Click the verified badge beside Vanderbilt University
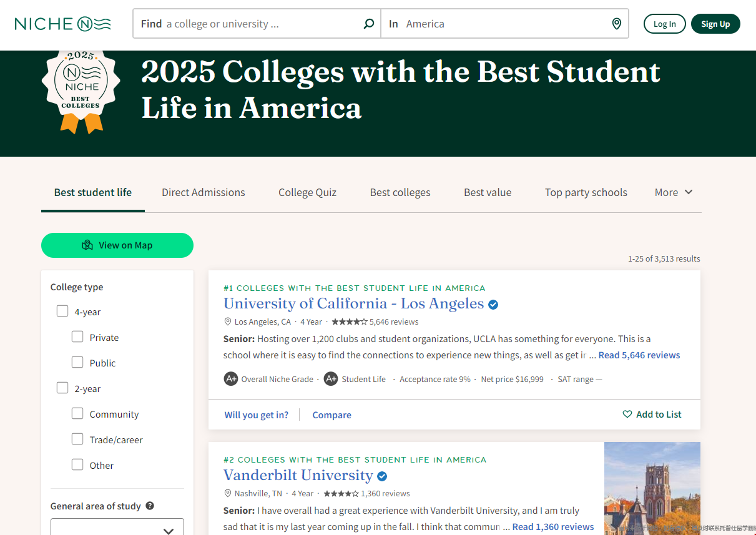 click(x=382, y=476)
